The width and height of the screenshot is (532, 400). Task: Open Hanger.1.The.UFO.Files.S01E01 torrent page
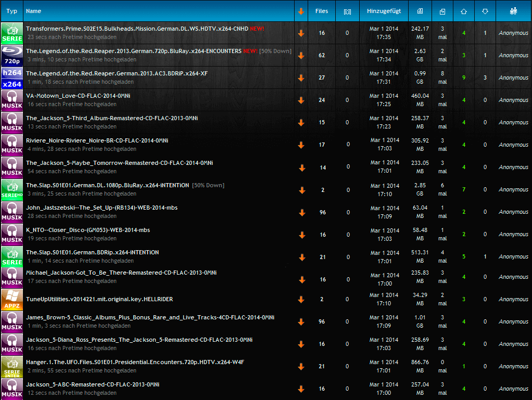135,363
